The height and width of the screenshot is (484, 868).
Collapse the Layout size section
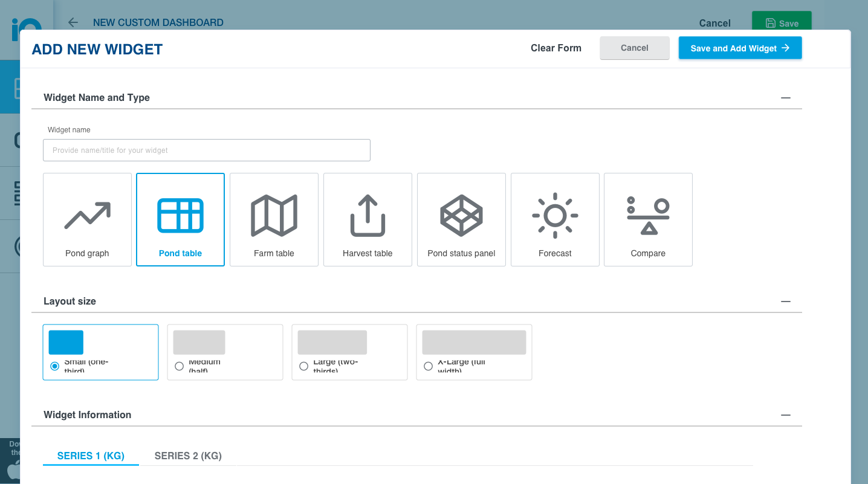click(x=785, y=302)
